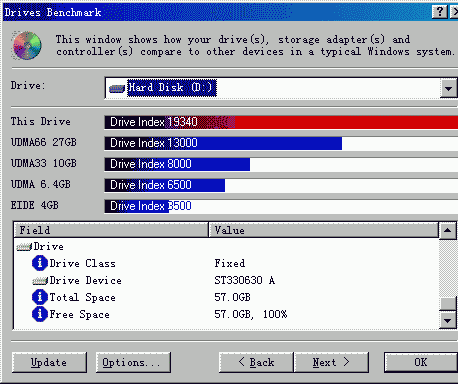Image resolution: width=458 pixels, height=384 pixels.
Task: Click the hard disk icon in Drive combo box
Action: [117, 88]
